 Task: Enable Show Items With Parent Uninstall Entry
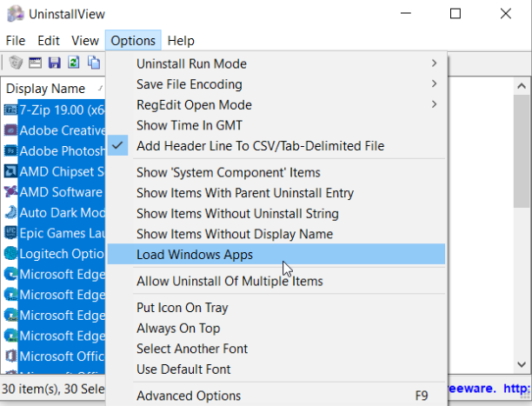276,193
